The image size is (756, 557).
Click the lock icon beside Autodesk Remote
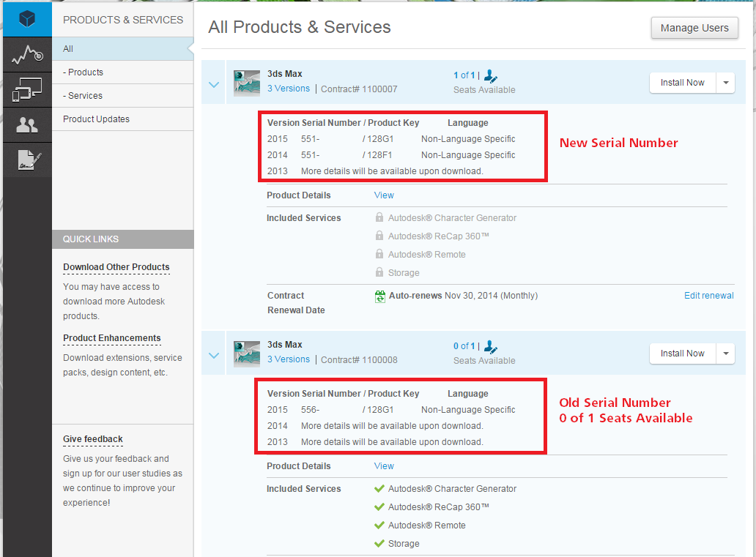click(379, 254)
